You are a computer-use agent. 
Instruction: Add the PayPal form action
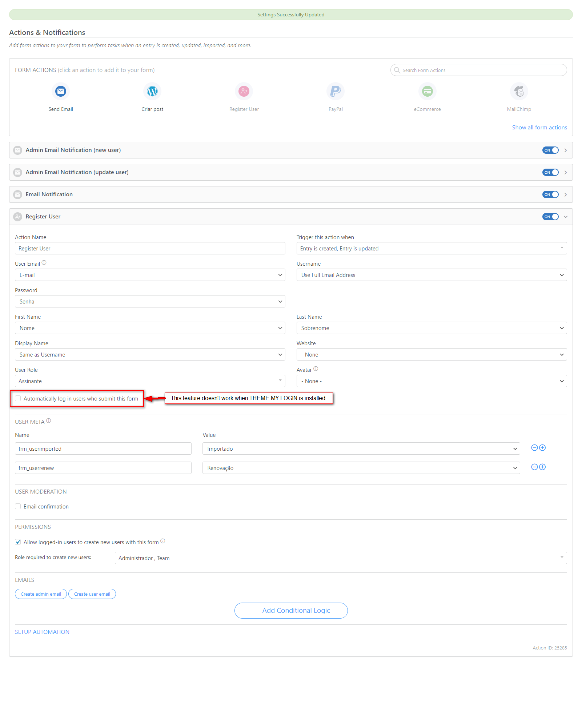[336, 91]
